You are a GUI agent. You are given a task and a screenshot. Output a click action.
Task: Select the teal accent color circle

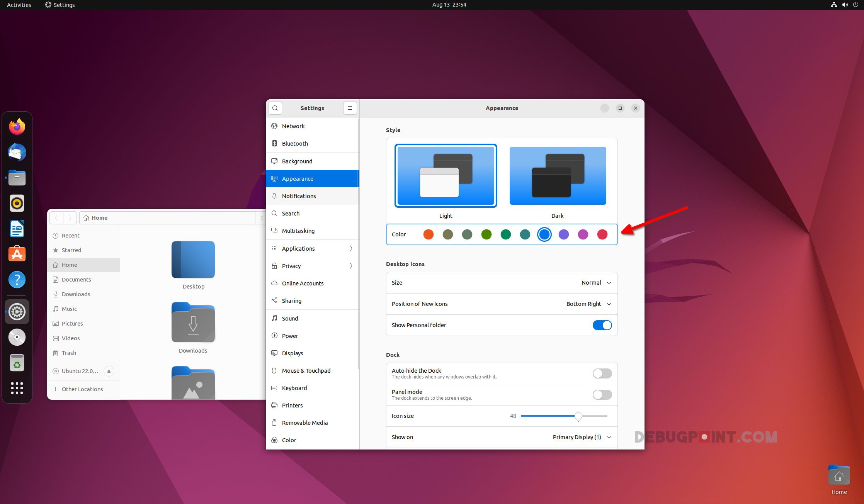point(525,234)
